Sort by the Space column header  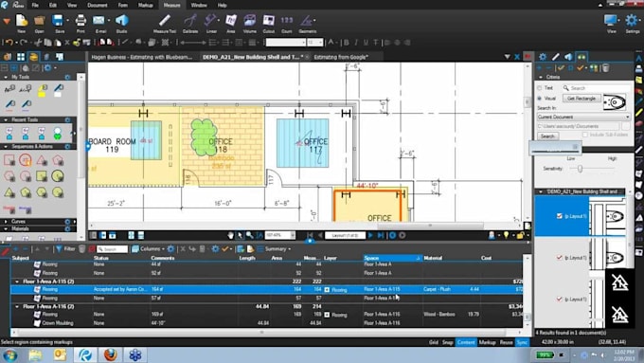tap(392, 258)
